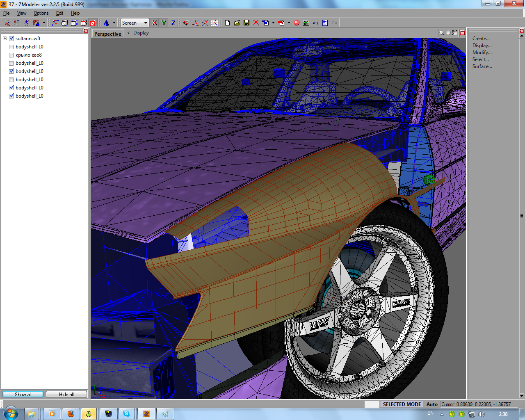The width and height of the screenshot is (525, 420).
Task: Toggle the Y axis constraint button
Action: (164, 23)
